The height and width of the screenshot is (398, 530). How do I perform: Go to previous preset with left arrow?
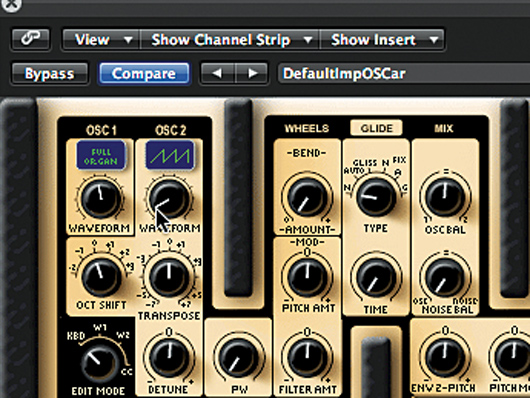click(x=217, y=73)
